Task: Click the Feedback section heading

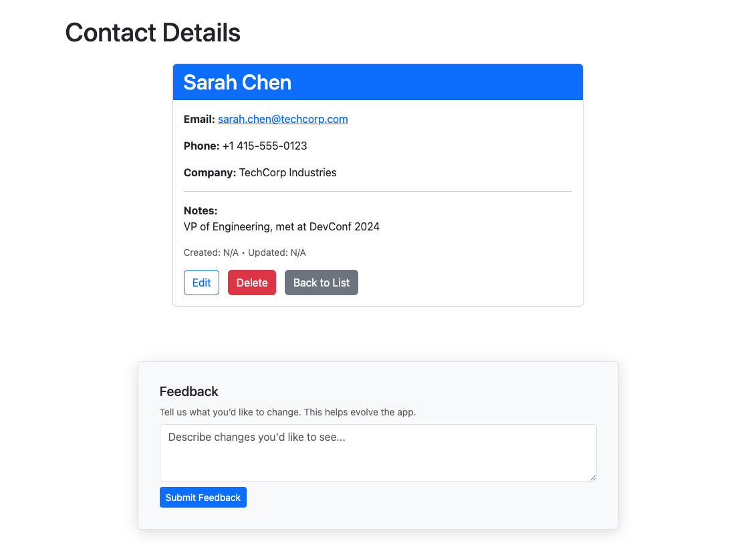Action: click(189, 391)
